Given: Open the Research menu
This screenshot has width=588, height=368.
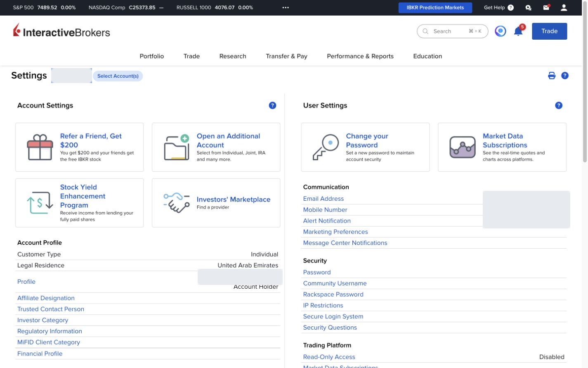Looking at the screenshot, I should [233, 56].
